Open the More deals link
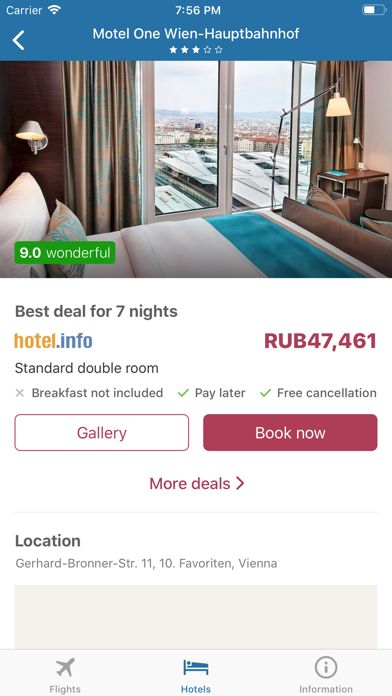392x696 pixels. pos(196,483)
